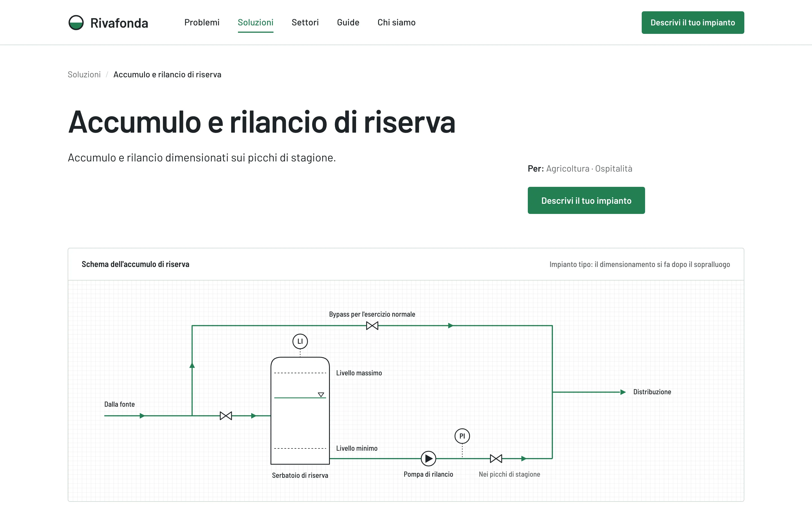Click the Schema dell'accumulo di riserva heading

[136, 264]
